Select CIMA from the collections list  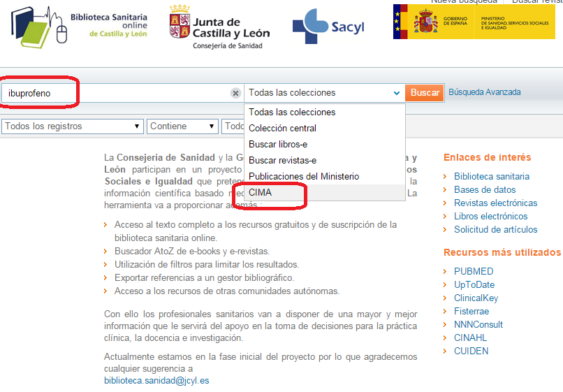click(x=261, y=192)
